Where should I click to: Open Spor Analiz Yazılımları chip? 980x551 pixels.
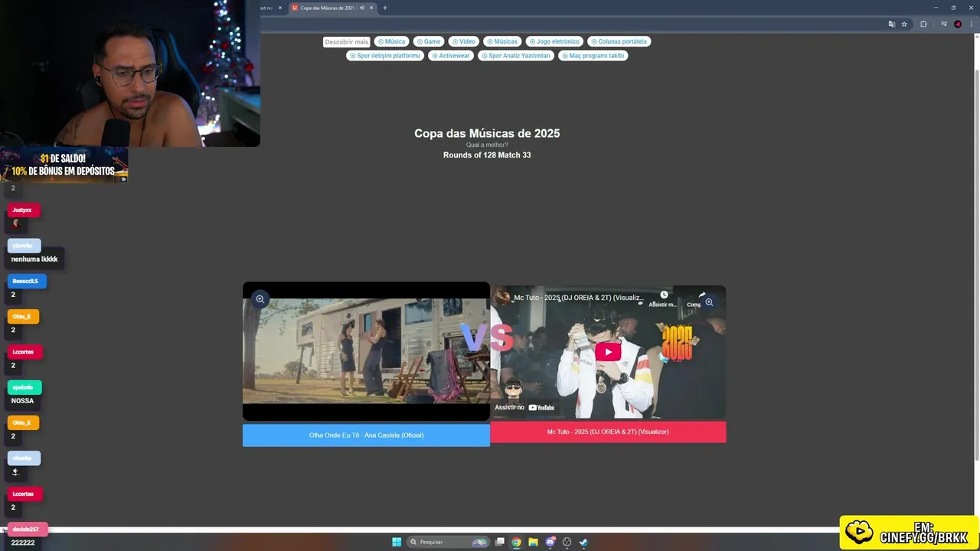(515, 55)
